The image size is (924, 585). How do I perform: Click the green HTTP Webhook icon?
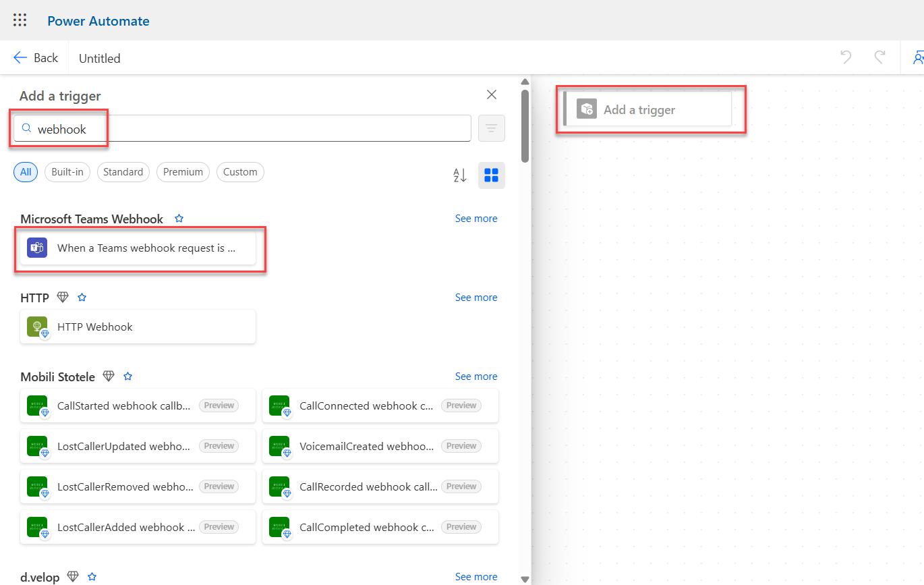click(x=37, y=327)
